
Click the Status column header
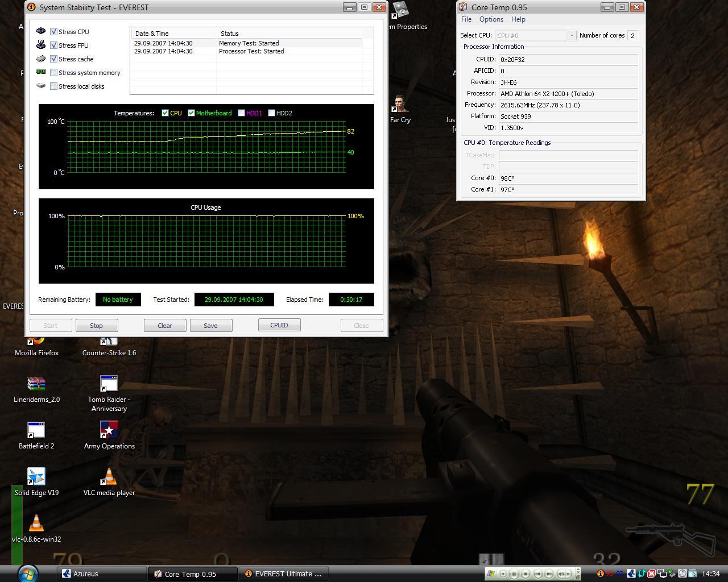click(290, 34)
